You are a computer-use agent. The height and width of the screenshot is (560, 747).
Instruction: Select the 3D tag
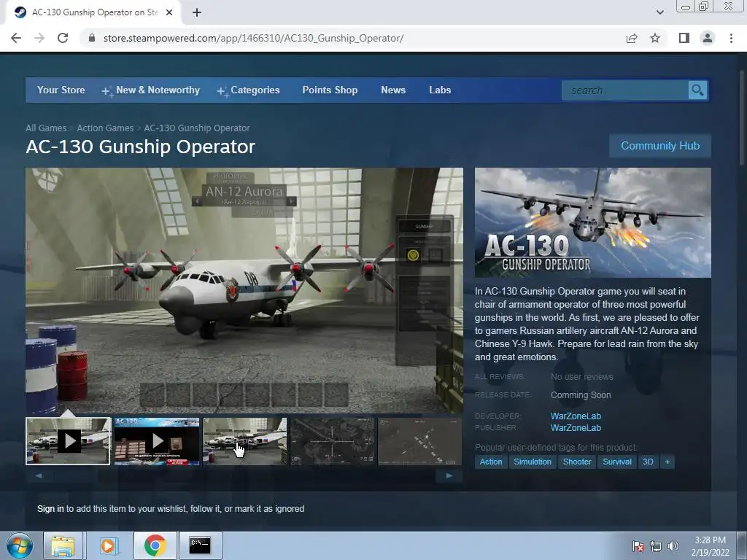click(648, 462)
